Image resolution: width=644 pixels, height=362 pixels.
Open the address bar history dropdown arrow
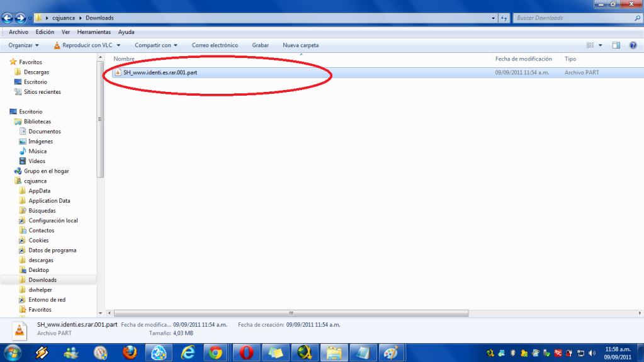494,18
